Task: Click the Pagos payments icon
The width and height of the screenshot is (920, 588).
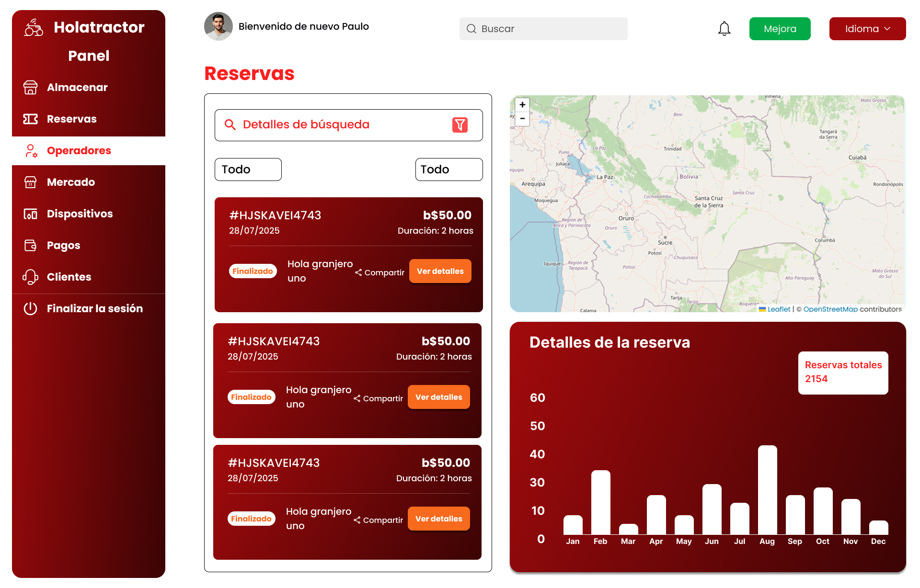Action: [x=30, y=245]
